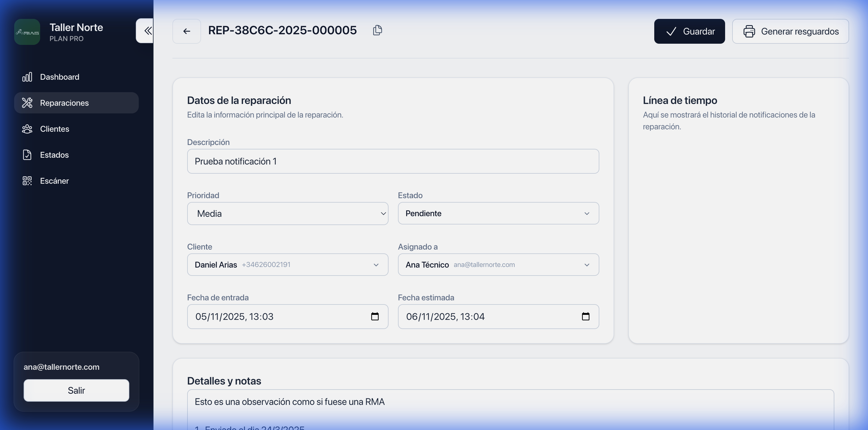Switch to the Dashboard section
This screenshot has width=868, height=430.
[x=59, y=76]
